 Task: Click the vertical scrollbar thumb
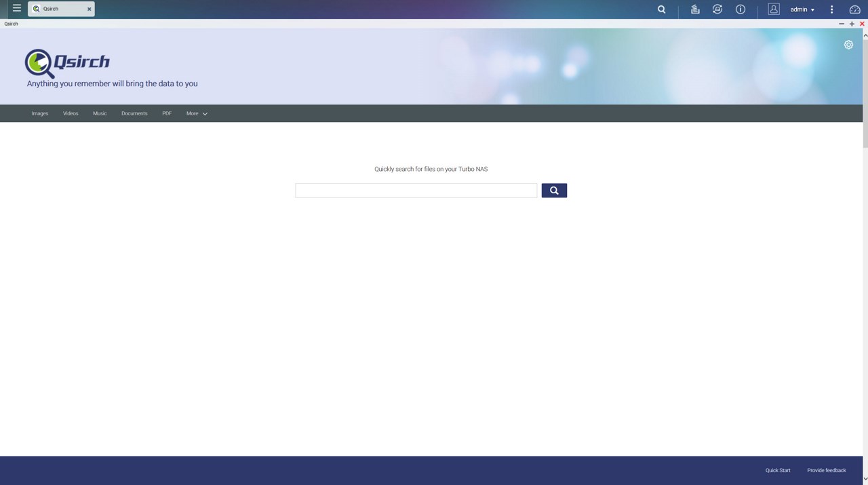point(865,93)
